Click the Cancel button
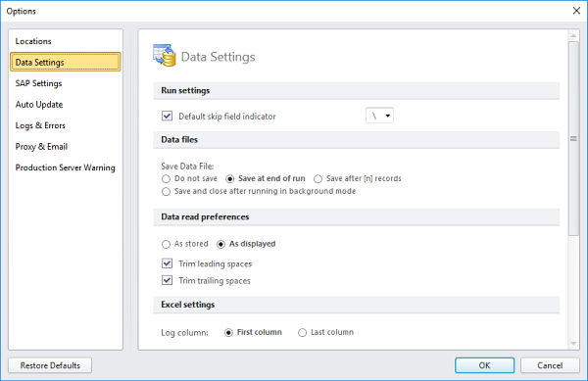Screen dimensions: 588x381 tap(550, 365)
